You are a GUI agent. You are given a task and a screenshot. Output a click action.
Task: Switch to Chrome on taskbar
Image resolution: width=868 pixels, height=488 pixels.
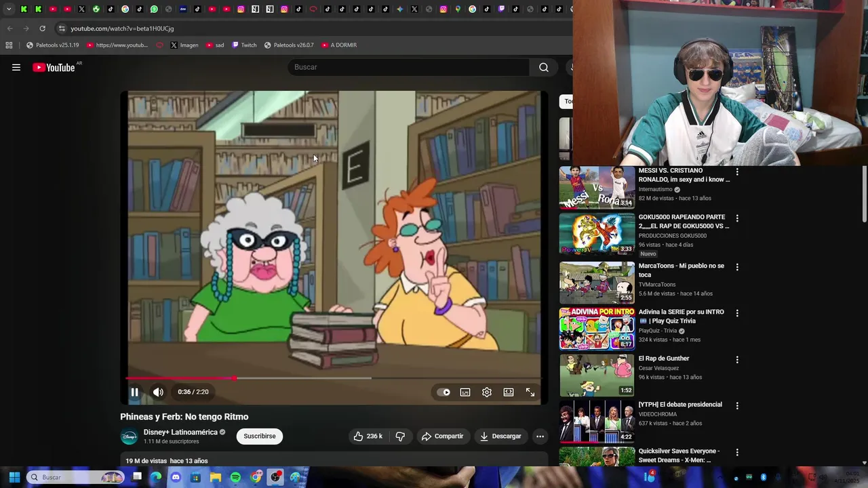pos(256,477)
